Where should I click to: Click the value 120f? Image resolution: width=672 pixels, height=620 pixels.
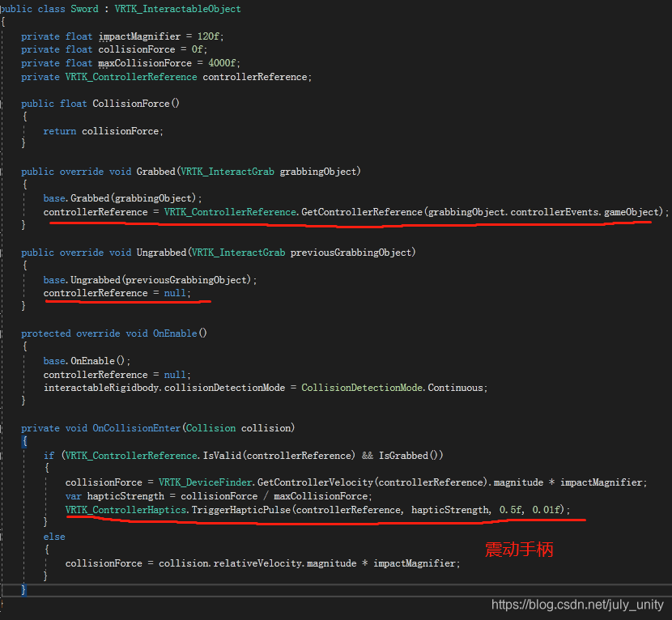click(x=209, y=36)
